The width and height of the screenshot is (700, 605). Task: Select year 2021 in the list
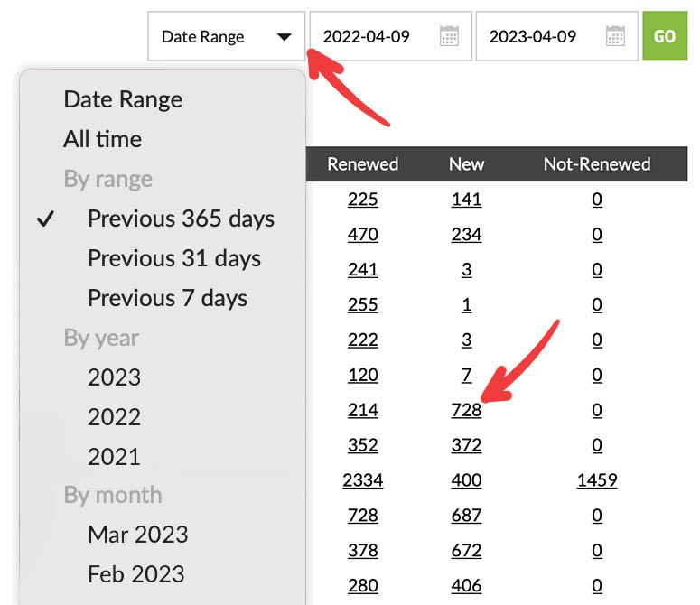[114, 457]
